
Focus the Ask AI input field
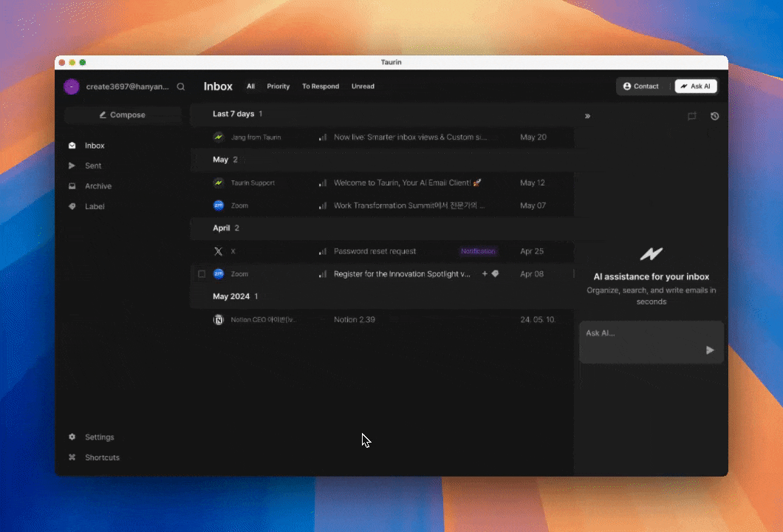[643, 333]
